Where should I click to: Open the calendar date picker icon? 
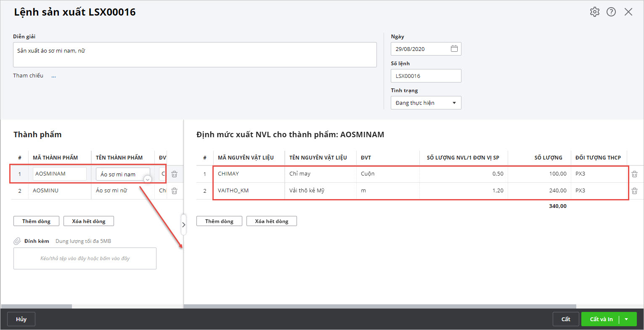[x=454, y=49]
